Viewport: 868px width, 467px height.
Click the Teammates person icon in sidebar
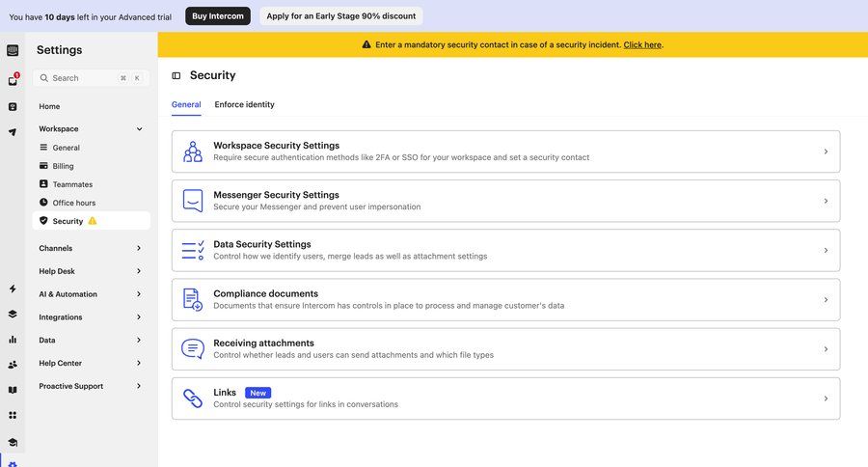tap(43, 184)
